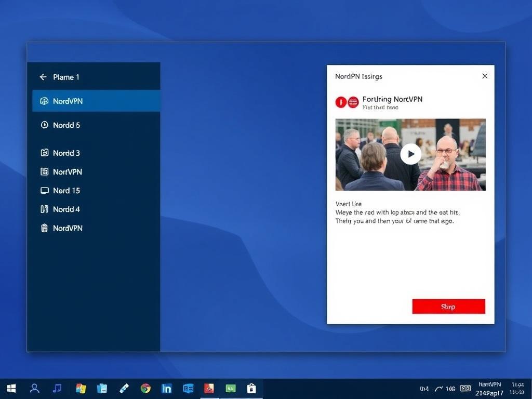The width and height of the screenshot is (532, 399).
Task: Click the Plame 1 title text
Action: coord(66,77)
